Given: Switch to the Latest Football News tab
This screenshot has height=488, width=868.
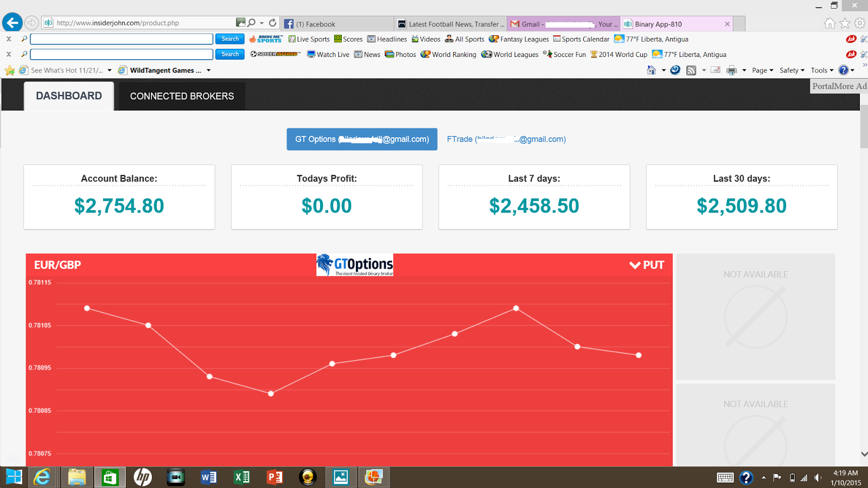Looking at the screenshot, I should click(451, 24).
